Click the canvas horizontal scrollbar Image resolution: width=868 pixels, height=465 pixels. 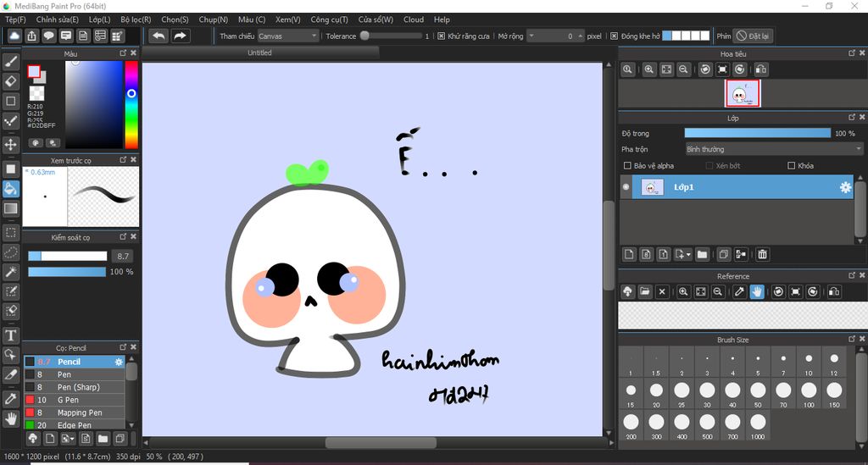pos(381,443)
